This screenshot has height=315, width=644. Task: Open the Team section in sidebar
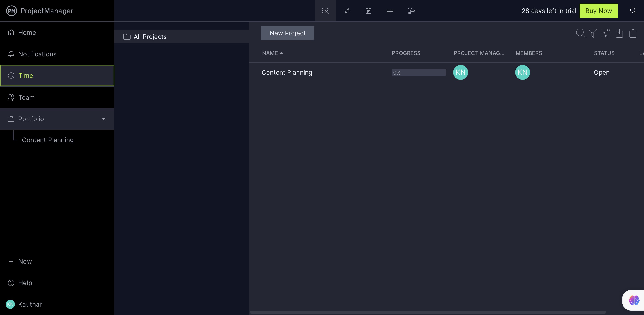[x=26, y=97]
